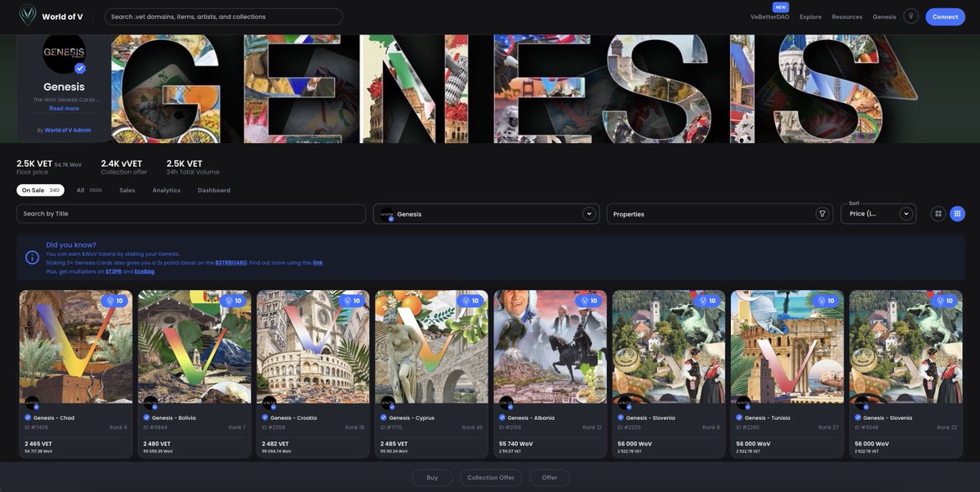Focus the Search by Title field
980x492 pixels.
click(x=191, y=213)
